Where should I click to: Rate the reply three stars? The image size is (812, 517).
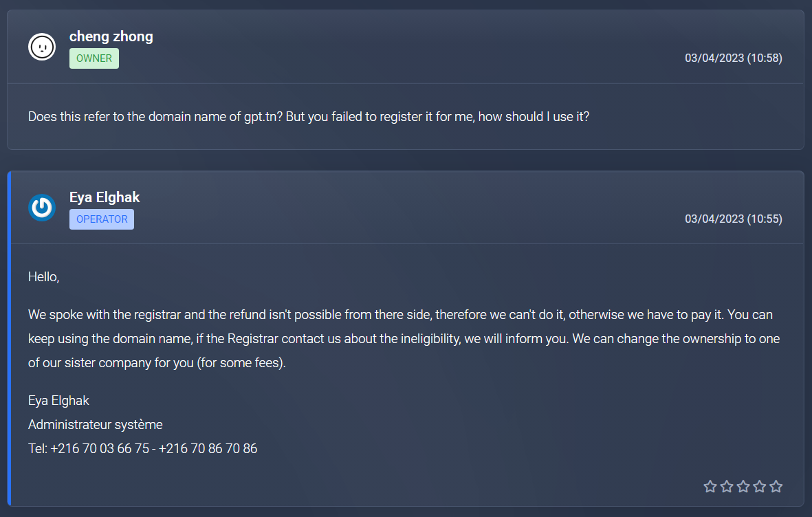(x=743, y=487)
